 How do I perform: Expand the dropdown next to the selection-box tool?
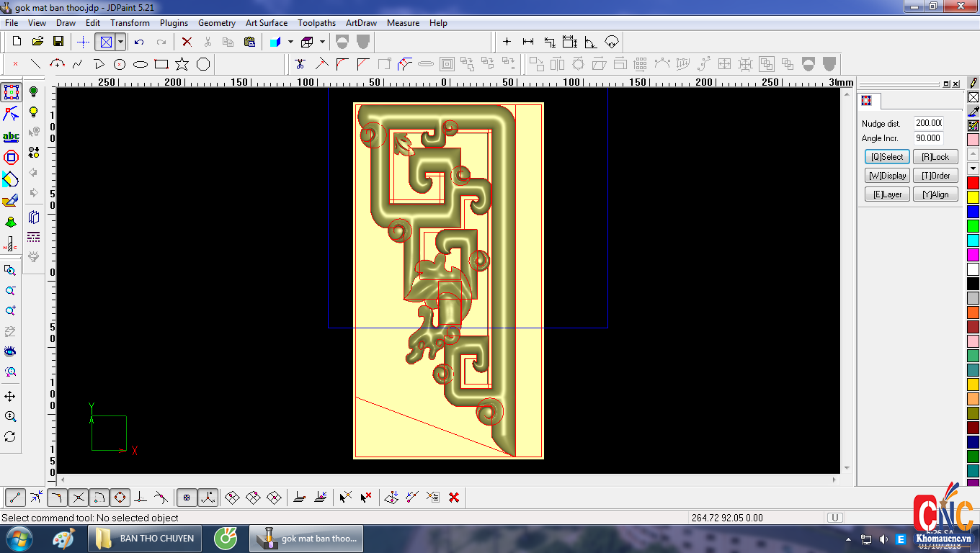pos(120,42)
